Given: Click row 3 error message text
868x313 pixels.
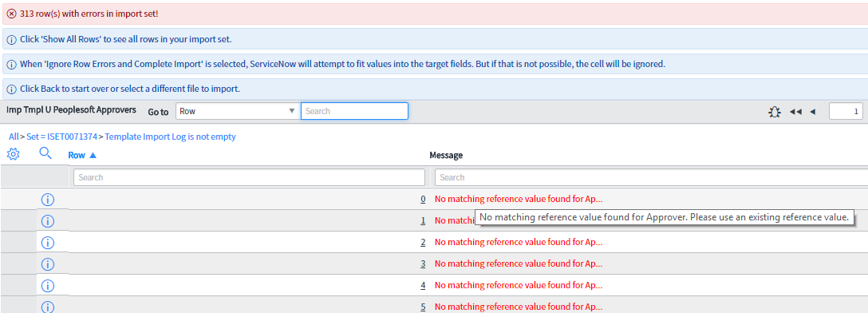Looking at the screenshot, I should [519, 264].
